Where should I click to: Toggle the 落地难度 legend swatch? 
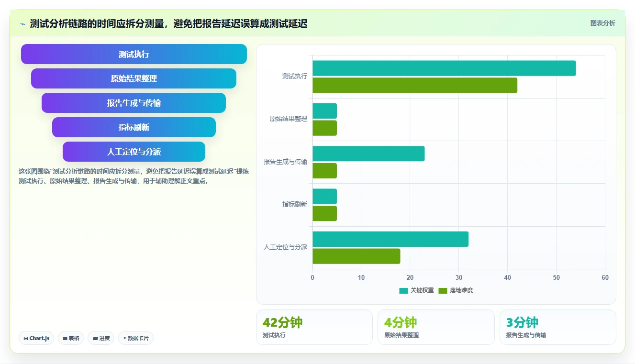click(443, 290)
